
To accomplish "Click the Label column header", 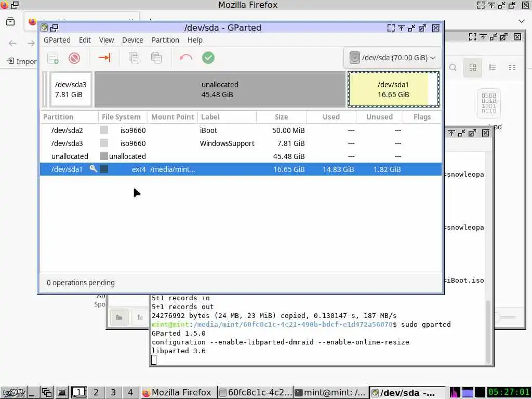I will (227, 117).
